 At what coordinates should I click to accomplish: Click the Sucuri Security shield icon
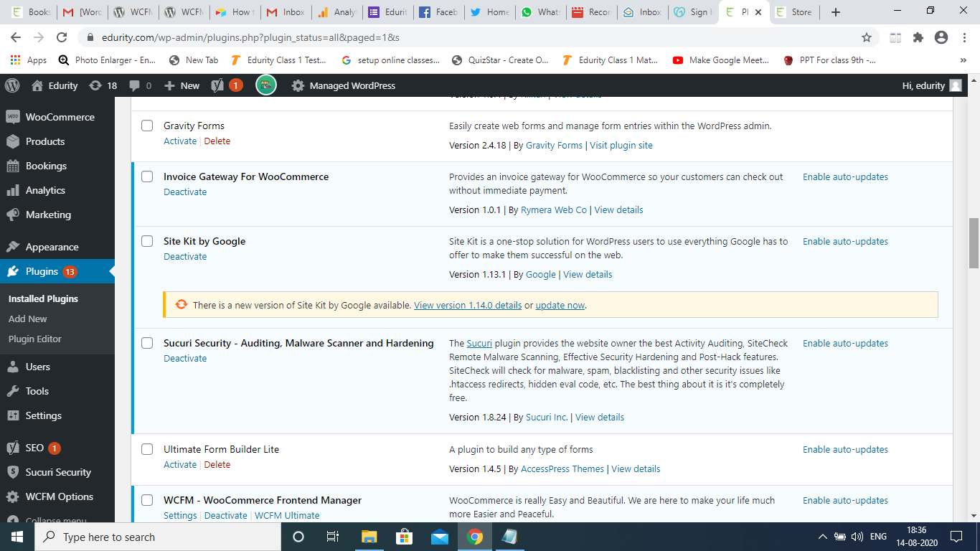[13, 472]
